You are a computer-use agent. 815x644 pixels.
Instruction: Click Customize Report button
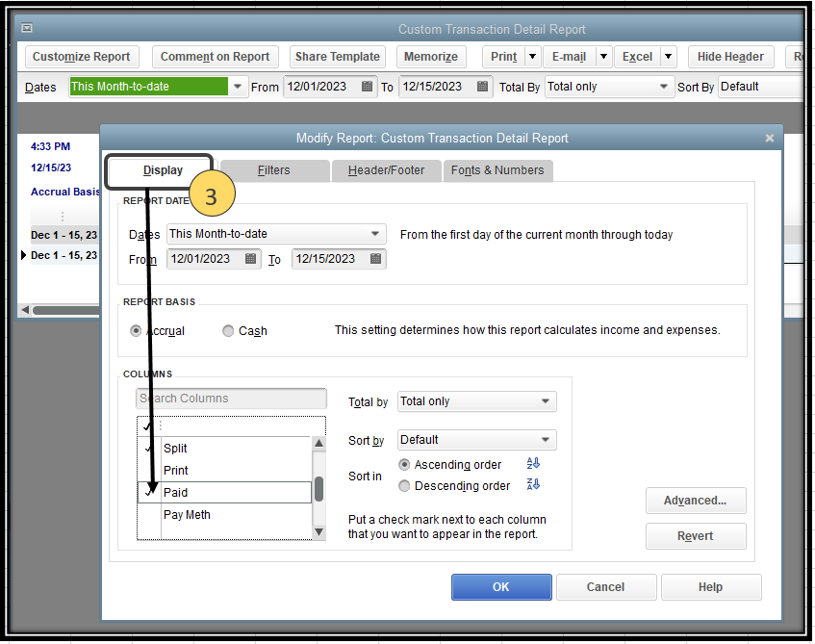[x=82, y=56]
